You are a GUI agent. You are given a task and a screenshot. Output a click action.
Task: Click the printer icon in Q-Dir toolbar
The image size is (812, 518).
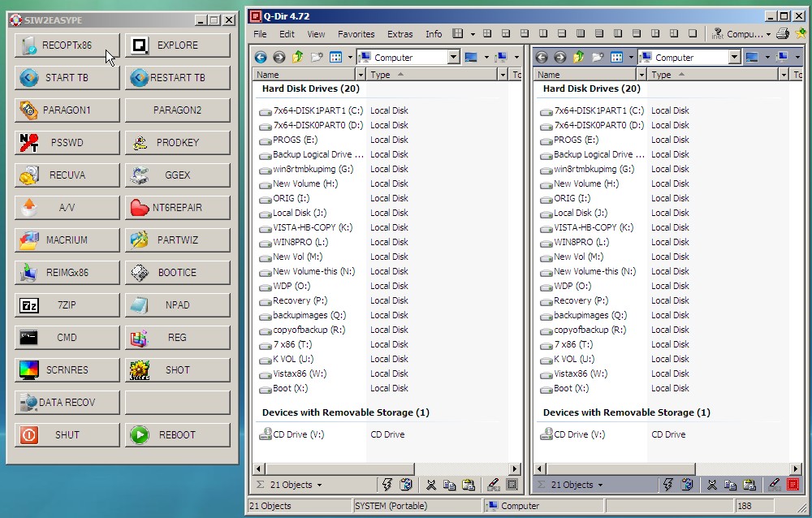tap(783, 33)
